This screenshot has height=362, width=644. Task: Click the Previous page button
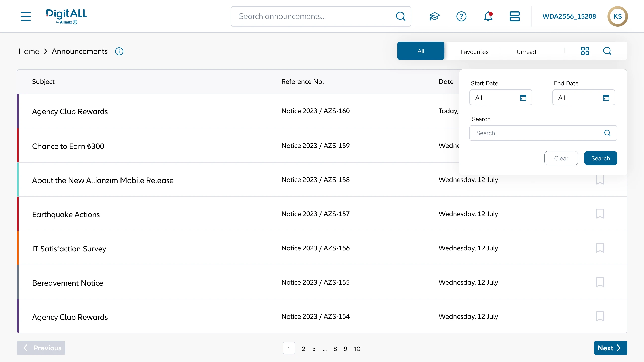[x=41, y=348]
